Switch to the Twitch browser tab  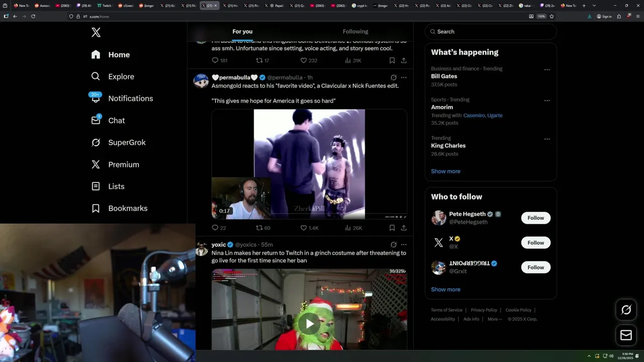pos(105,6)
